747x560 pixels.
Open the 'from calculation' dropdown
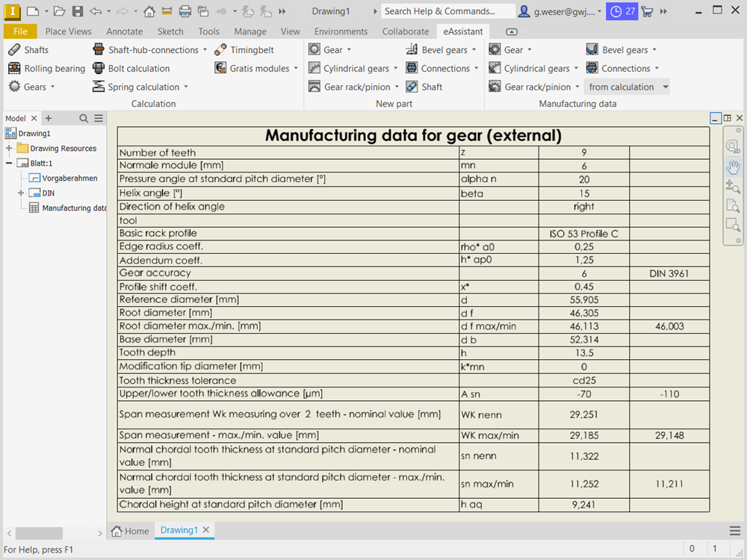coord(665,87)
